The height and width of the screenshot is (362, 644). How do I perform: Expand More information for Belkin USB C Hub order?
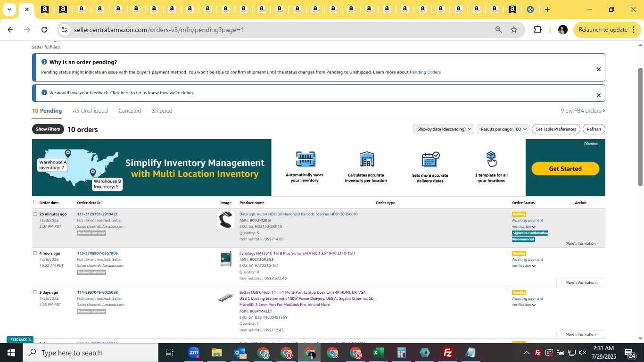581,335
